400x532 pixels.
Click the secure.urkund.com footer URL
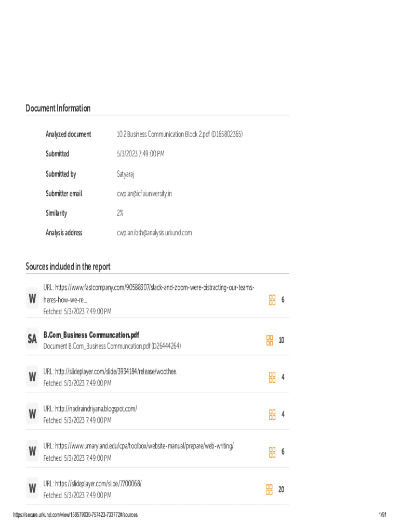(75, 515)
